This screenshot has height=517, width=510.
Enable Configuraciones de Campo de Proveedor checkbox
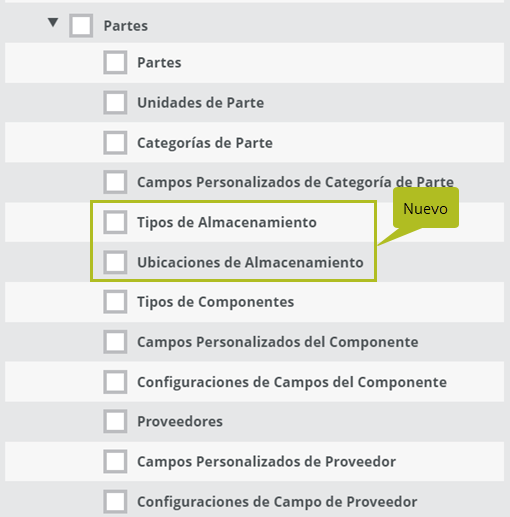[x=115, y=501]
